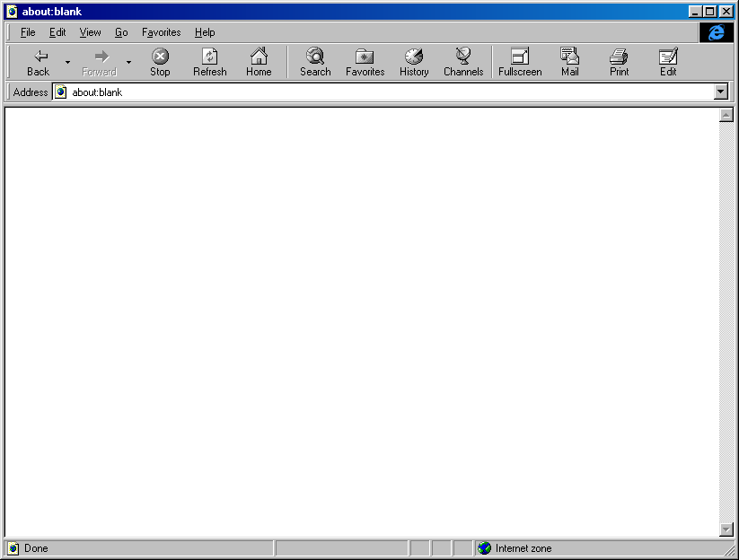
Task: Open the Search pane icon
Action: click(x=315, y=56)
